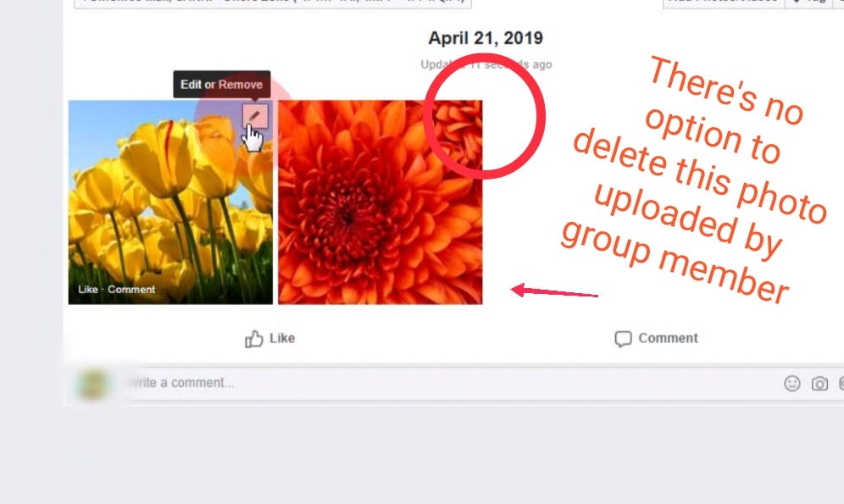844x504 pixels.
Task: Click the thumbs-up icon below the photos
Action: pos(254,339)
